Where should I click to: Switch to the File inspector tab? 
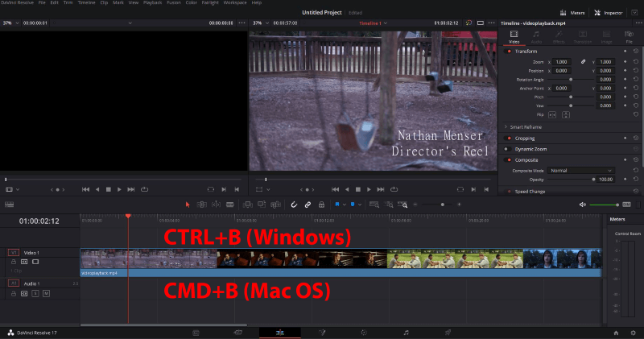(629, 36)
